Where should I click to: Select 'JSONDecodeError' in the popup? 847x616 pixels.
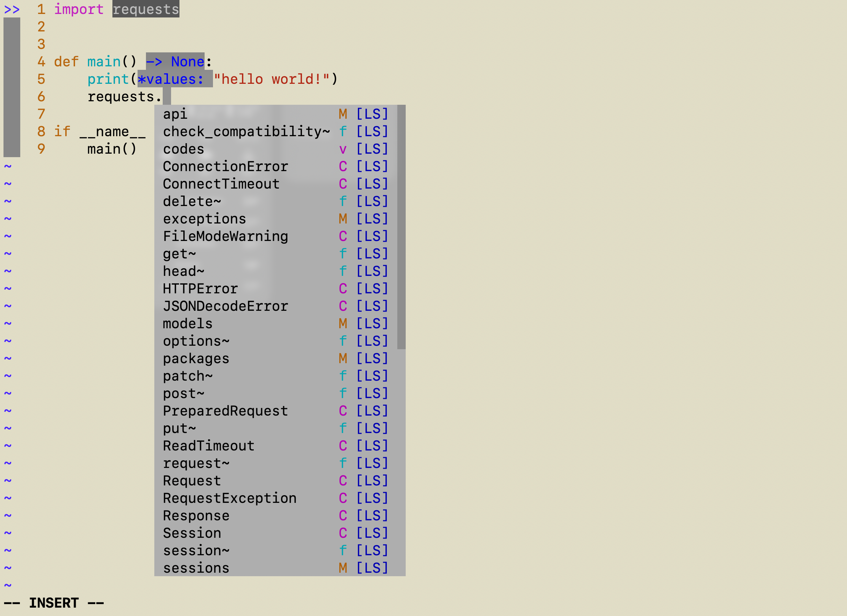(275, 306)
